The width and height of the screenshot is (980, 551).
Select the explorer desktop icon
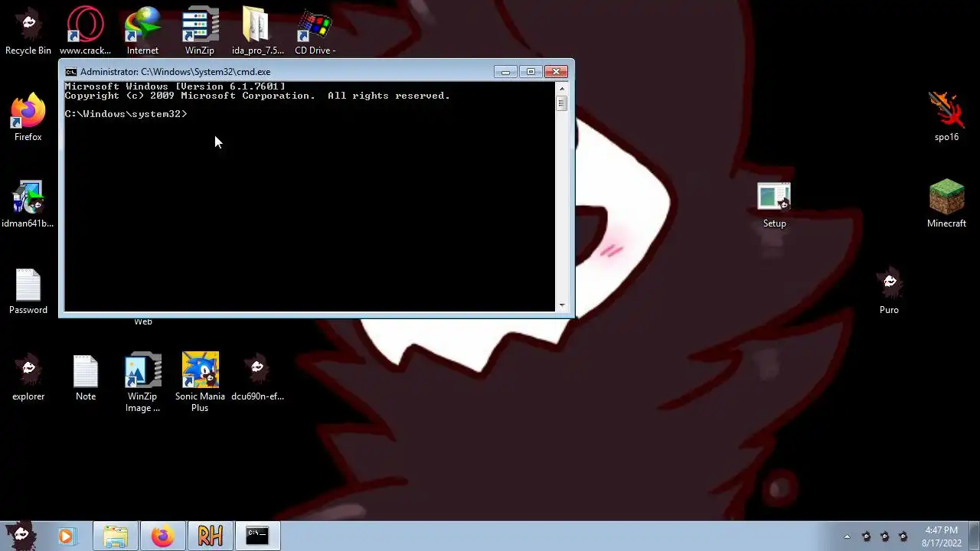pos(28,377)
